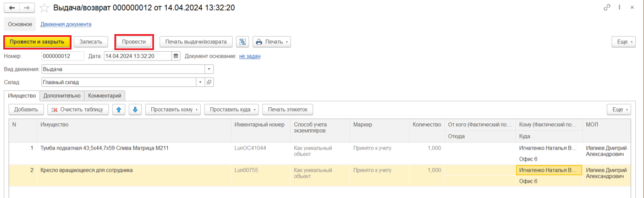The image size is (644, 198).
Task: Sort by the Имущество column header
Action: coord(134,131)
